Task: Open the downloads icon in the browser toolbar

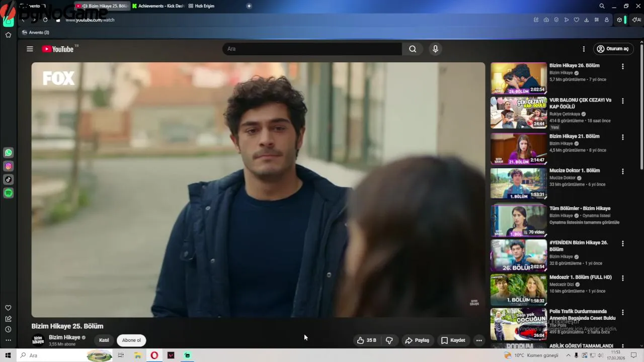Action: coord(586,20)
